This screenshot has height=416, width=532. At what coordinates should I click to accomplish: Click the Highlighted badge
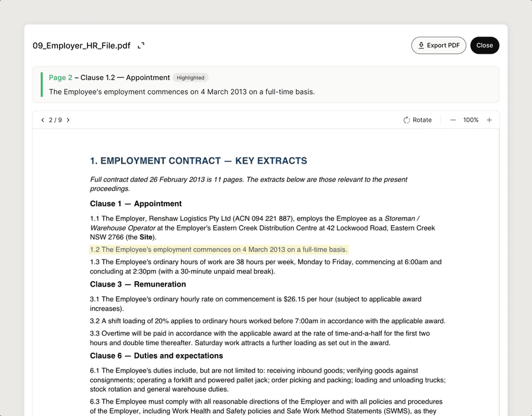coord(190,77)
